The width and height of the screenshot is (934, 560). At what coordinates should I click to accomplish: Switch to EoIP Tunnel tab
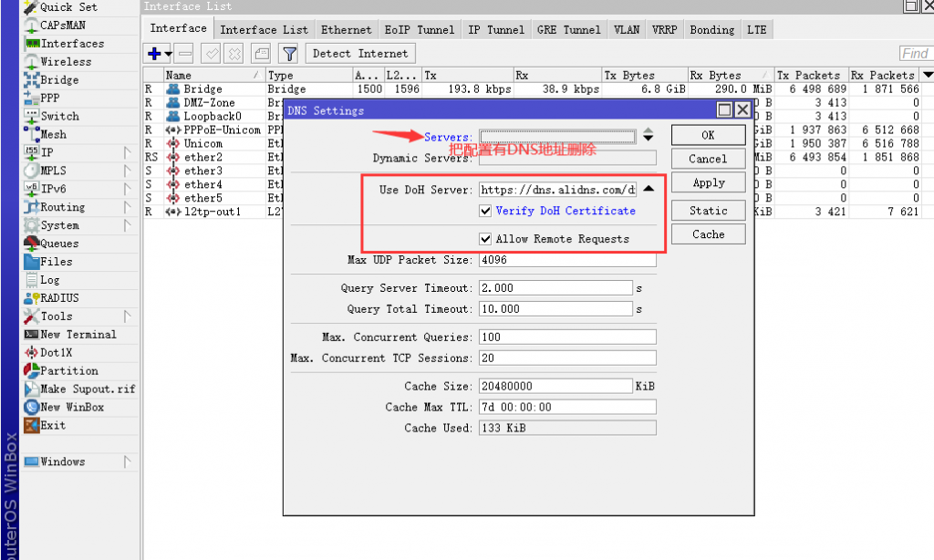pyautogui.click(x=420, y=30)
